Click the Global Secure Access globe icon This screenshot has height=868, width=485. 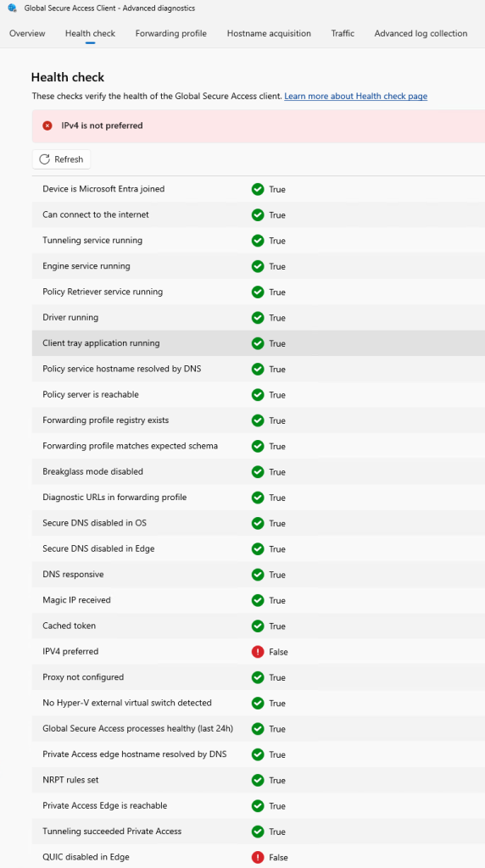pyautogui.click(x=12, y=8)
